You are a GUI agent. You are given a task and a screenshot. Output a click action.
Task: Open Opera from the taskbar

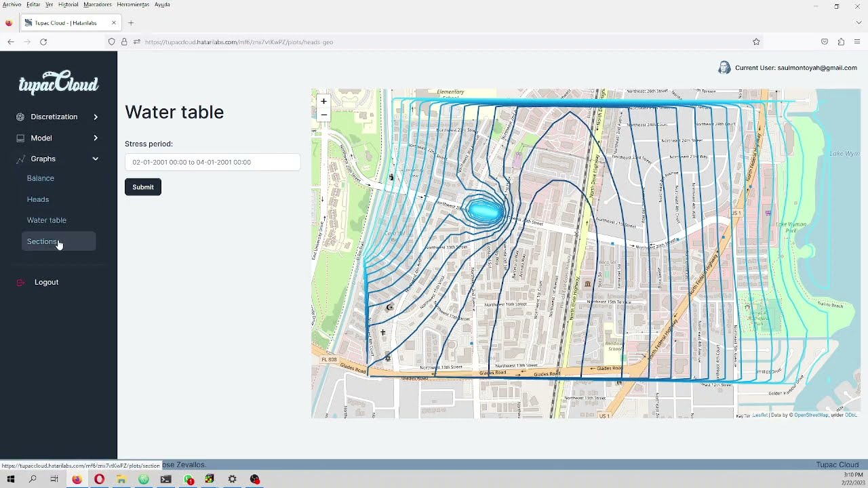pyautogui.click(x=99, y=479)
